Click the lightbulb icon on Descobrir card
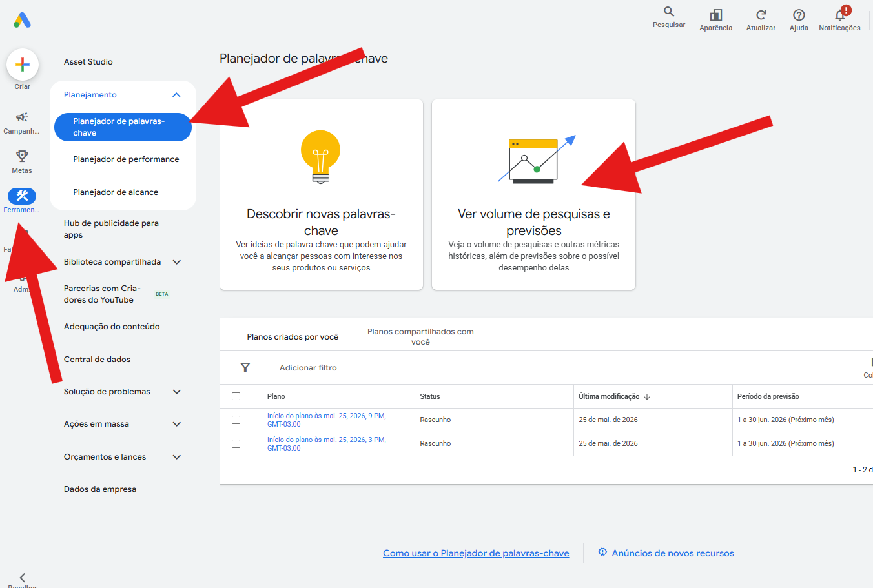The height and width of the screenshot is (588, 873). (x=321, y=157)
